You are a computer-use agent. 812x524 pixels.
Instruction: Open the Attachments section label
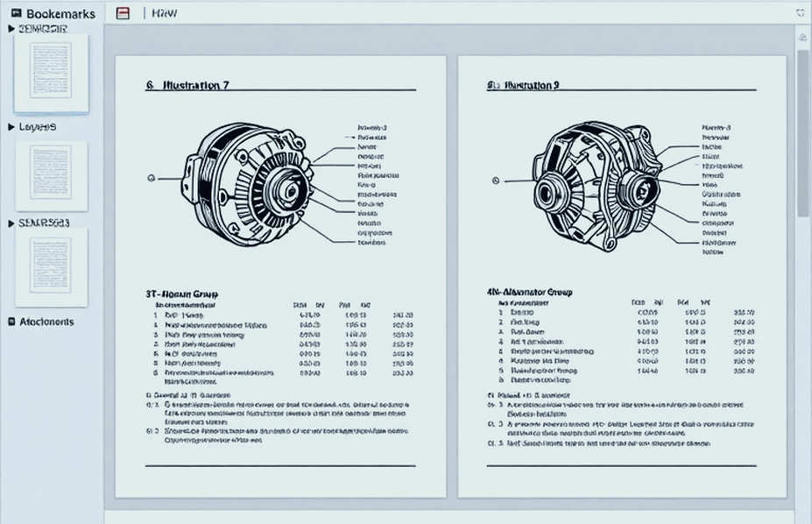pos(46,322)
